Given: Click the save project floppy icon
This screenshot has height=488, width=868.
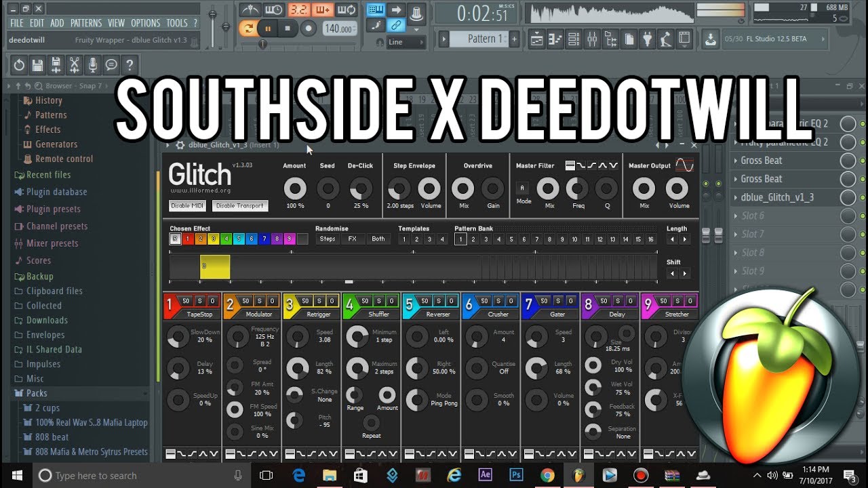Looking at the screenshot, I should pyautogui.click(x=37, y=65).
